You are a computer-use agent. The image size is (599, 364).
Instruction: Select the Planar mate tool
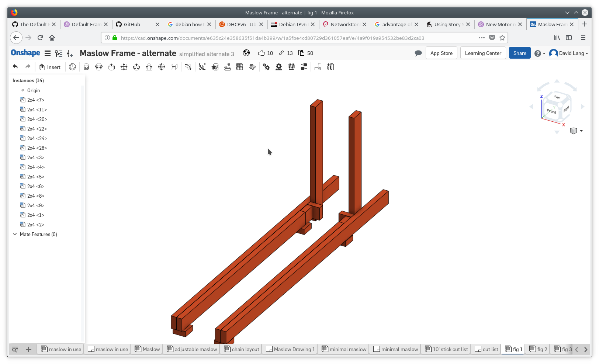pyautogui.click(x=124, y=67)
